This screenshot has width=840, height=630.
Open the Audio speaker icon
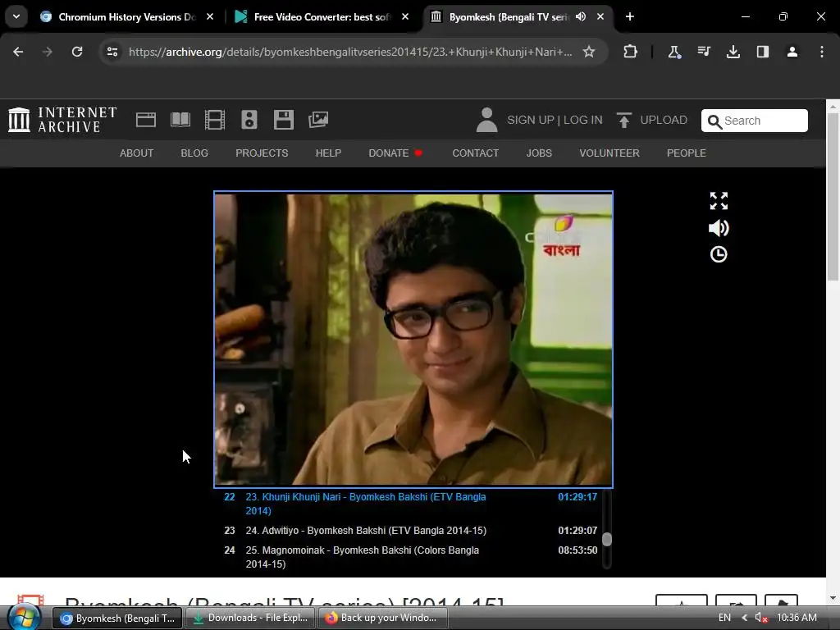249,120
